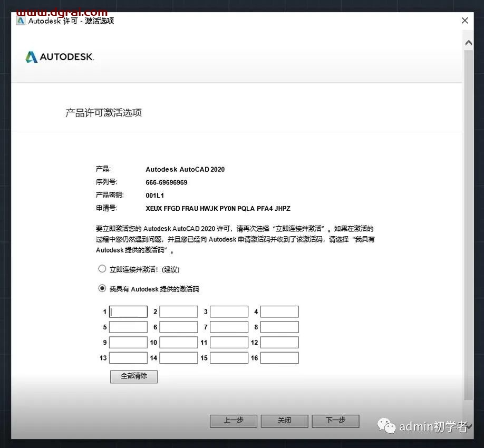
Task: Click activation code field 8
Action: 279,327
